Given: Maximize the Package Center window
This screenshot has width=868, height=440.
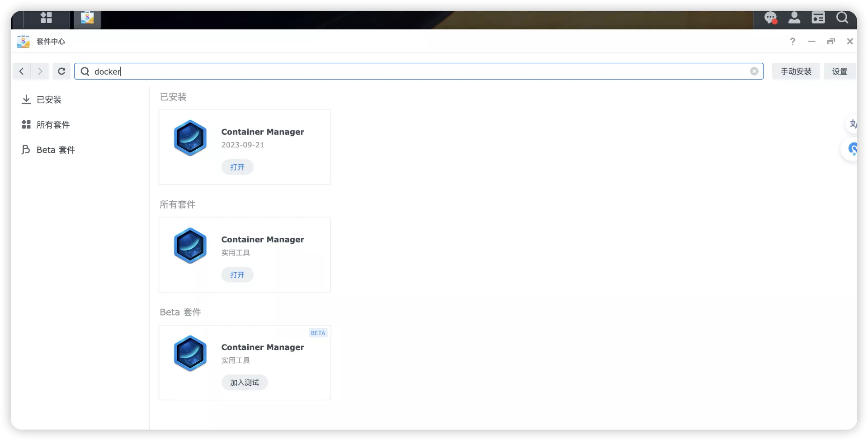Looking at the screenshot, I should (831, 41).
